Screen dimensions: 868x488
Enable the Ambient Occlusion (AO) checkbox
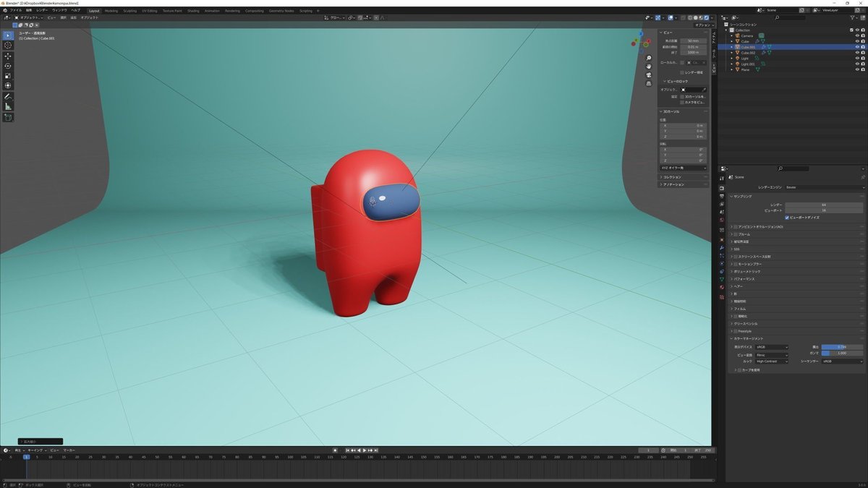736,226
